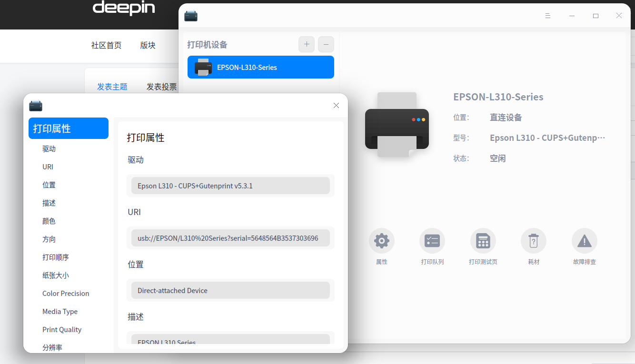The height and width of the screenshot is (364, 635).
Task: Select 驱动 in the properties sidebar
Action: pos(49,148)
